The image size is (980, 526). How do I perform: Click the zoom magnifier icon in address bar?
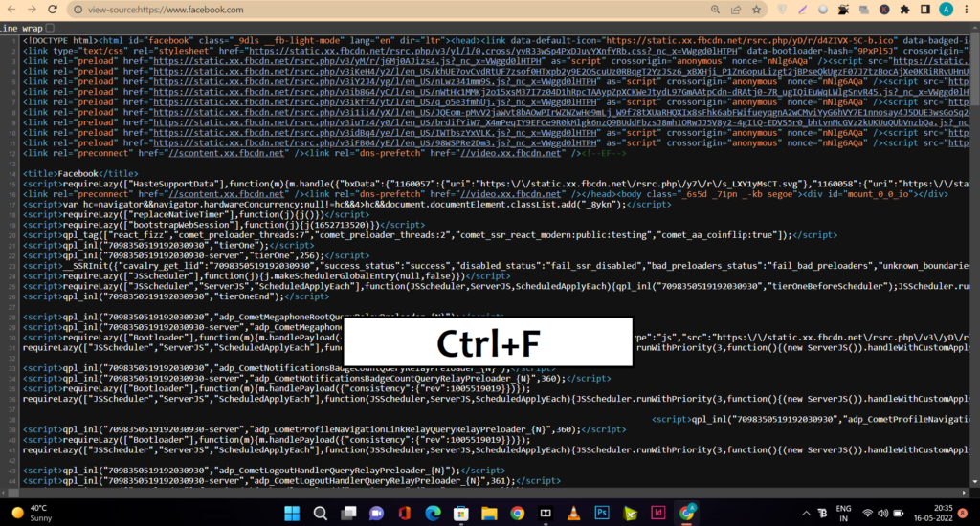(x=715, y=10)
